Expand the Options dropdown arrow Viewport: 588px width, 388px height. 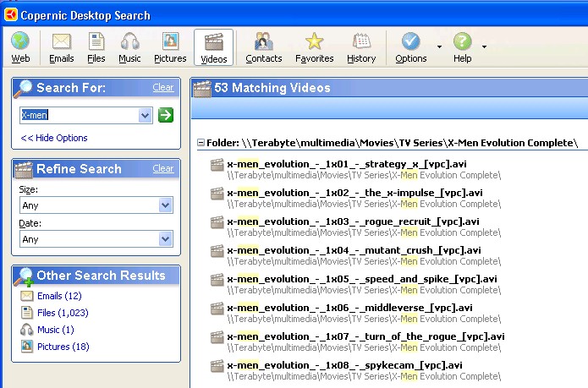pos(439,46)
